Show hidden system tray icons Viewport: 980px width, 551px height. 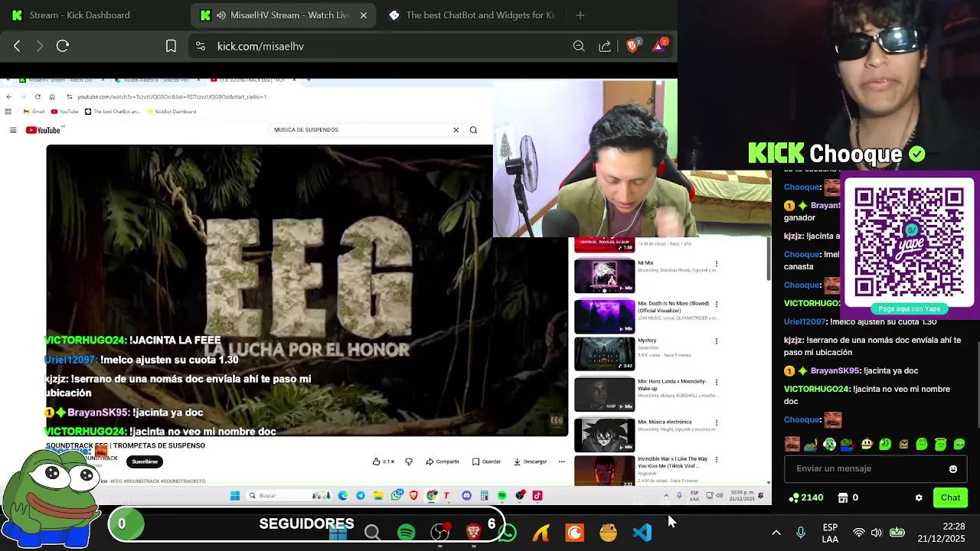tap(776, 533)
